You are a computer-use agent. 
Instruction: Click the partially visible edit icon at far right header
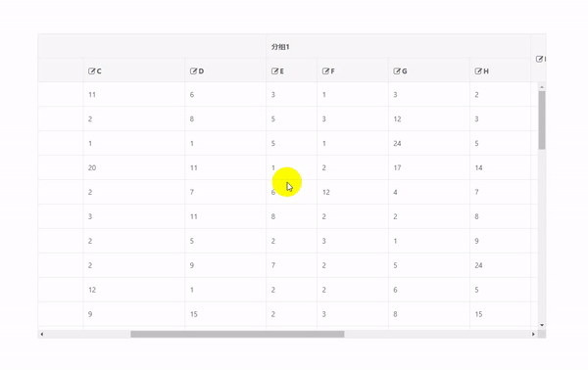[x=540, y=59]
